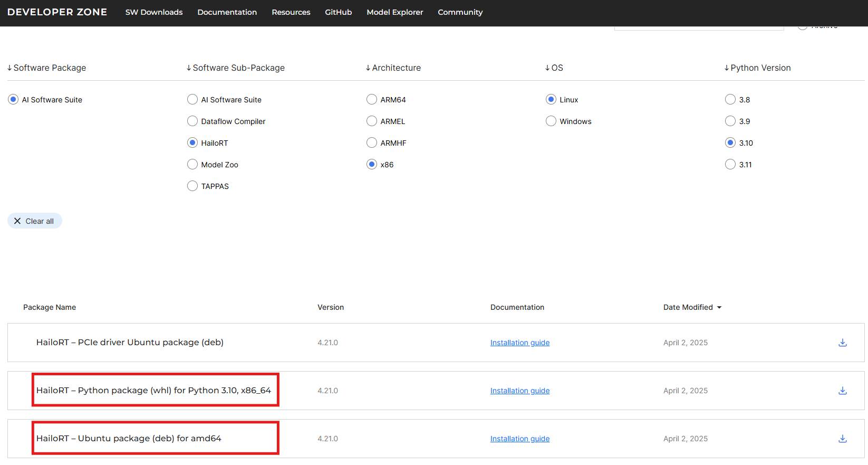Select Python version 3.8
This screenshot has width=868, height=465.
point(730,100)
